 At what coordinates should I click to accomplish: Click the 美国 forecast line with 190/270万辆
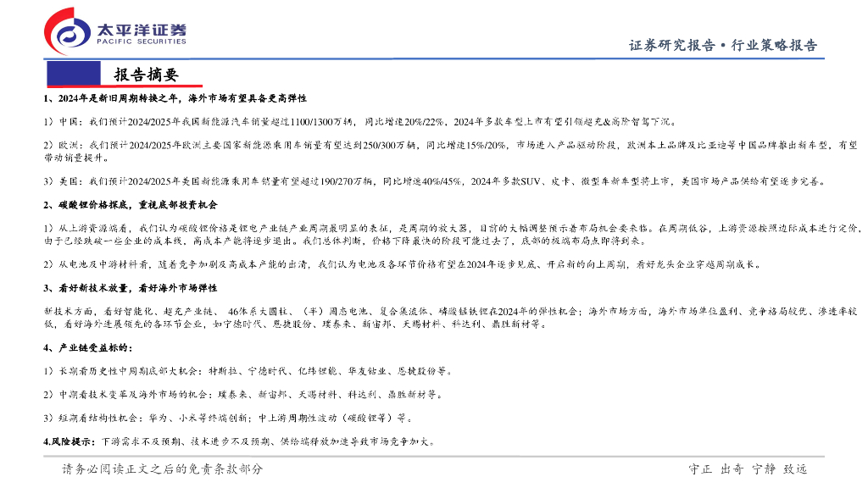pyautogui.click(x=435, y=181)
